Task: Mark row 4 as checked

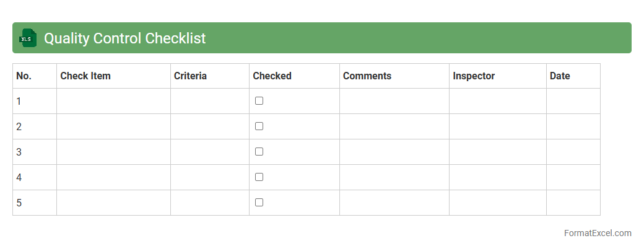Action: (259, 177)
